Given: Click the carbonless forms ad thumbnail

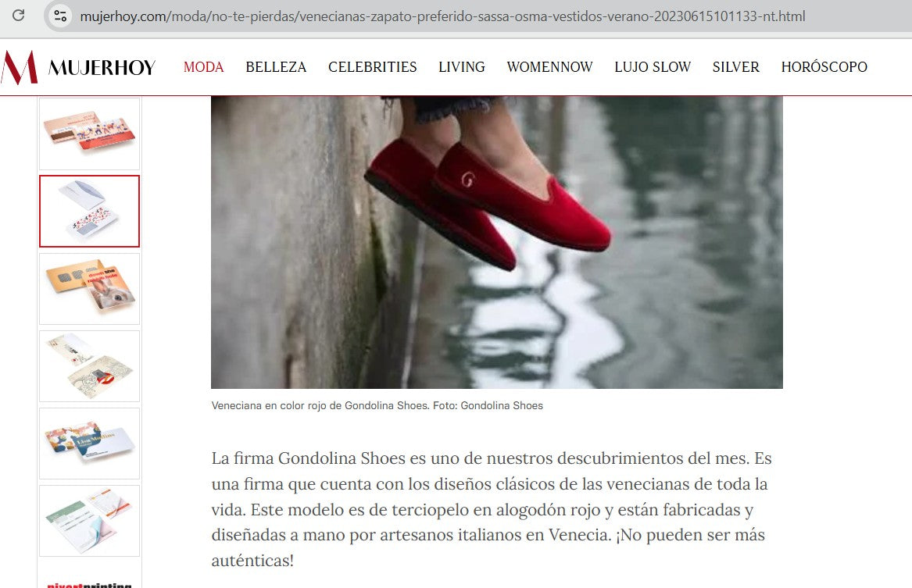Looking at the screenshot, I should click(90, 521).
